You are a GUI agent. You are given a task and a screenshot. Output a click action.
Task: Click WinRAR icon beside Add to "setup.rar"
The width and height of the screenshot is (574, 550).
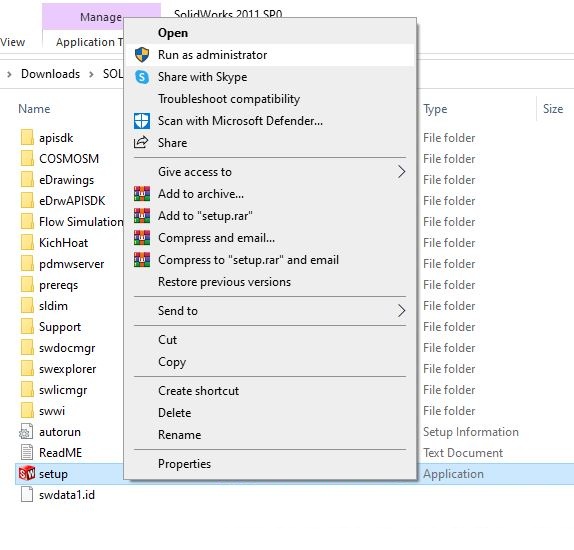pyautogui.click(x=142, y=216)
